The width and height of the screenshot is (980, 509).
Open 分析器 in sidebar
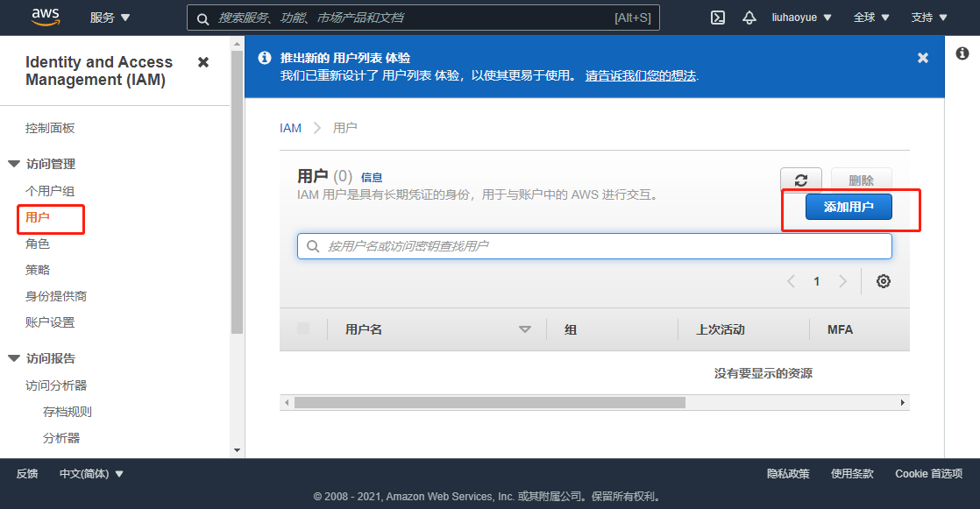point(61,438)
